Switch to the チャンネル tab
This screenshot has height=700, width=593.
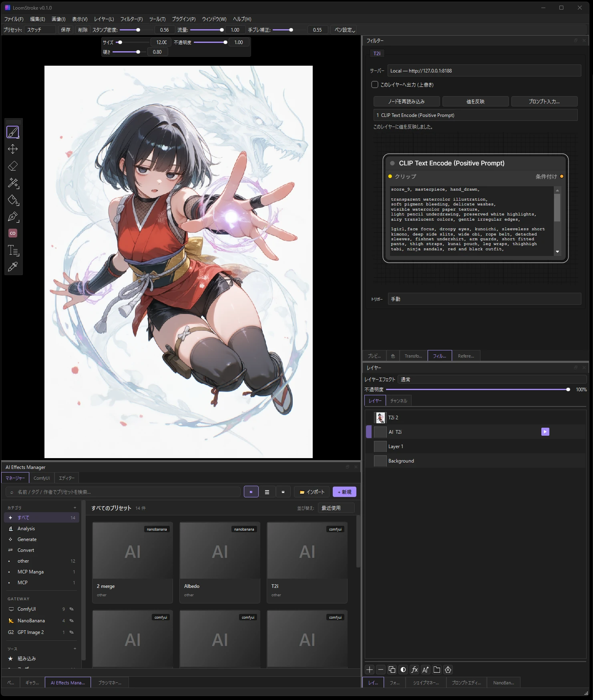(x=398, y=401)
